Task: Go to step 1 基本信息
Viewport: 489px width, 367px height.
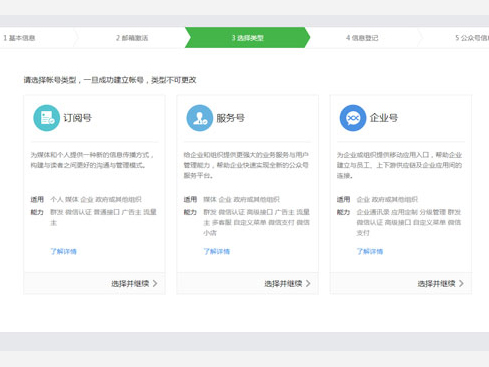Action: coord(19,38)
